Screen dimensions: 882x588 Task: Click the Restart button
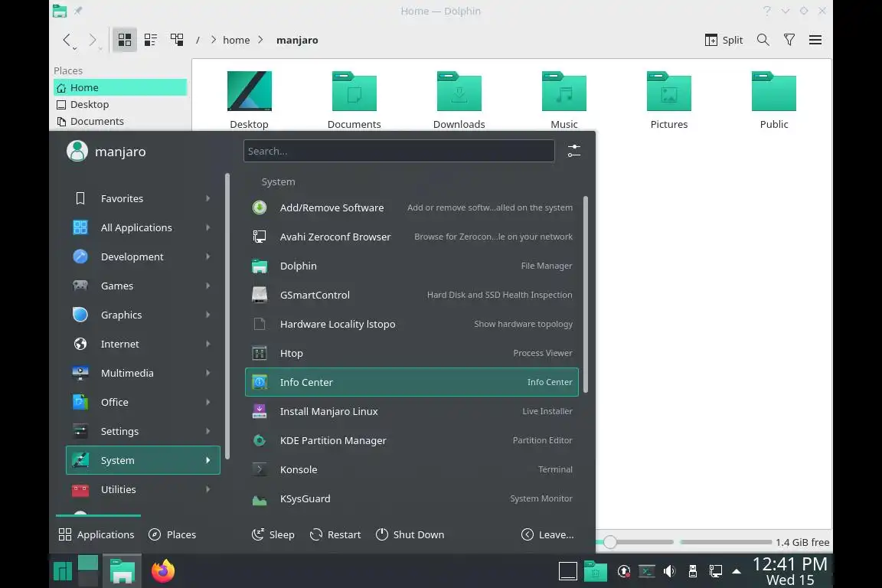click(335, 534)
